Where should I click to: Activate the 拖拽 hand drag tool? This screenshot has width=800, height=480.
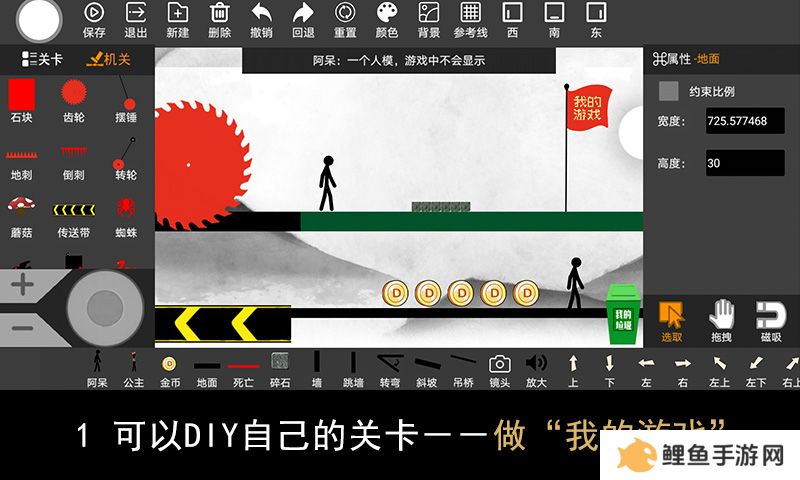[x=721, y=321]
